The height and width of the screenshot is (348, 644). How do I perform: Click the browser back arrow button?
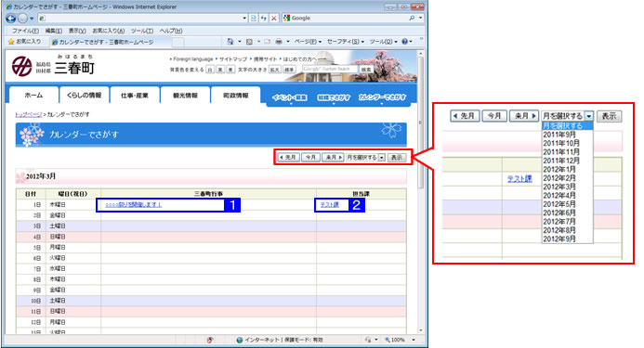(x=10, y=18)
